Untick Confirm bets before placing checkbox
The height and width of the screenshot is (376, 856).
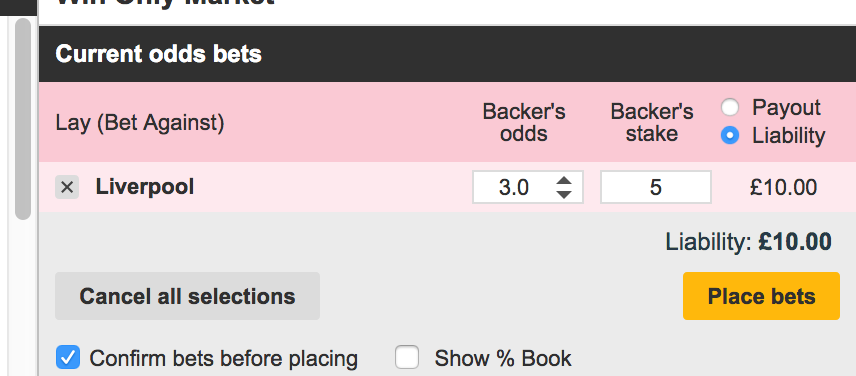[x=68, y=358]
